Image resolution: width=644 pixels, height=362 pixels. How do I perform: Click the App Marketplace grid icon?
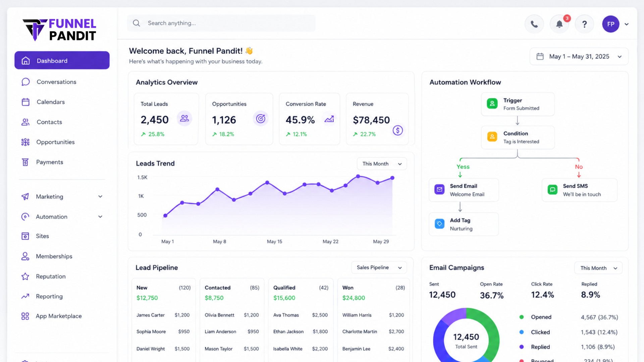click(x=25, y=316)
